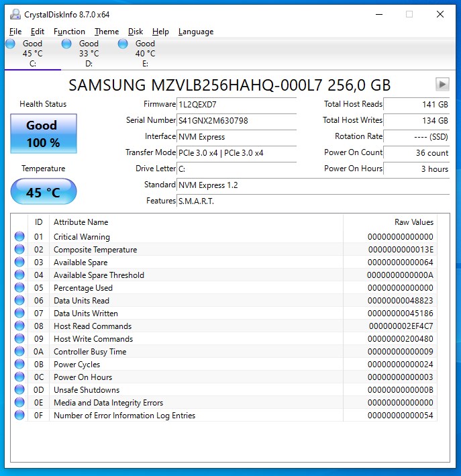Click the status icon for Critical Warning

(19, 236)
